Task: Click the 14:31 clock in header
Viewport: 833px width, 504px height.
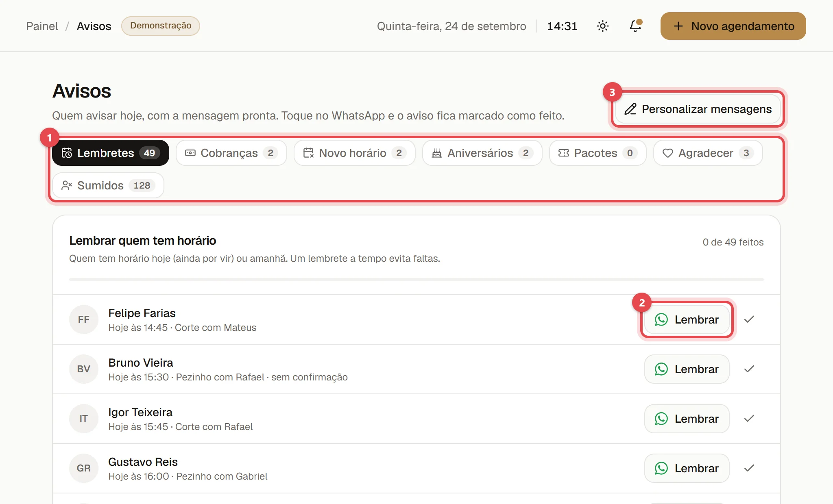Action: pos(562,26)
